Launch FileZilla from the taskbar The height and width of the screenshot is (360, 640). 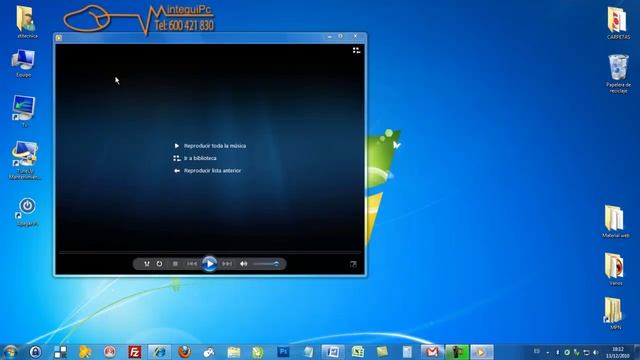pos(134,352)
